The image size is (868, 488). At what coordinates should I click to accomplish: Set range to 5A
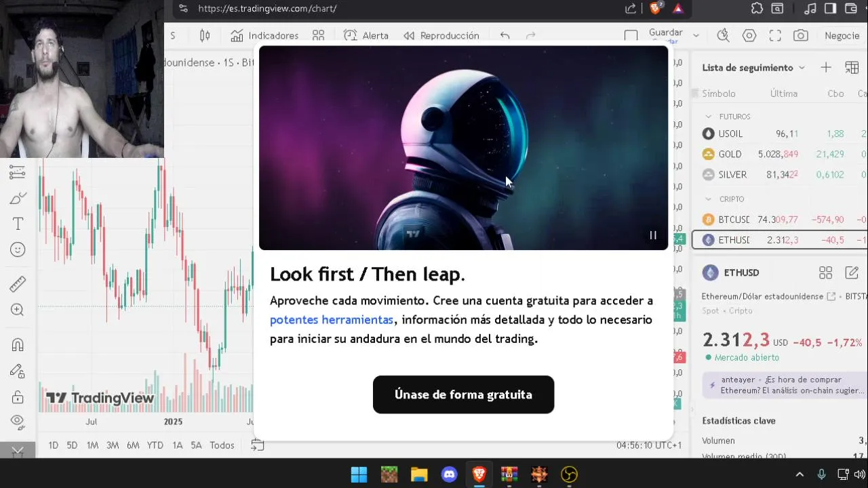click(196, 445)
